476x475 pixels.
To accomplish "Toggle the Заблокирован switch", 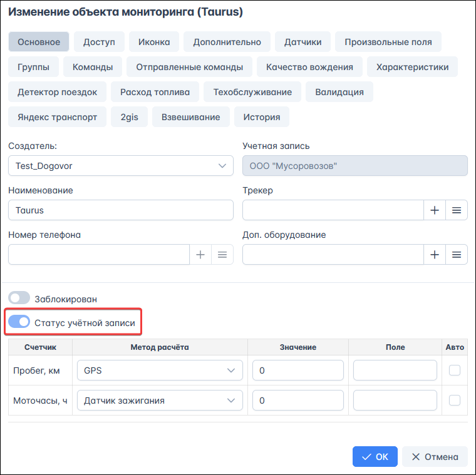I will (x=19, y=298).
